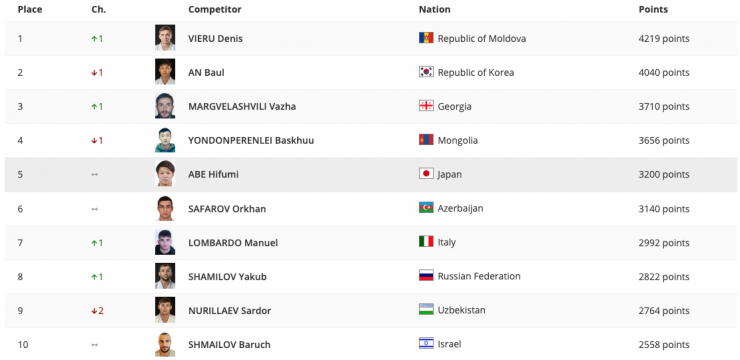This screenshot has width=740, height=360.
Task: Click NURILLAEV Sardor's portrait thumbnail
Action: (x=165, y=310)
